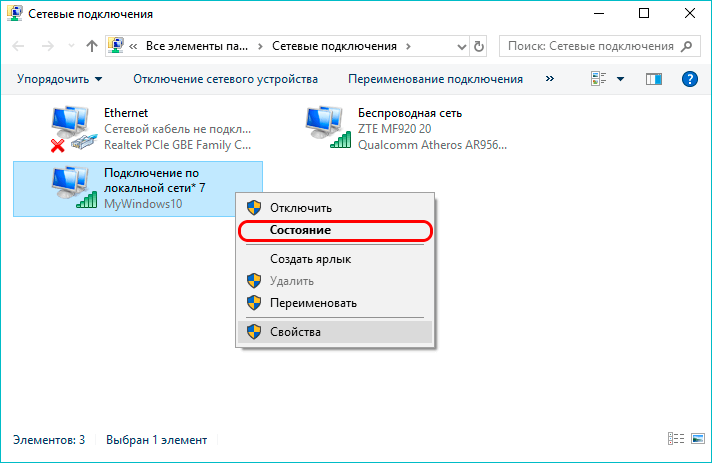712x463 pixels.
Task: Click "Переименование подключения" toolbar button
Action: tap(435, 79)
